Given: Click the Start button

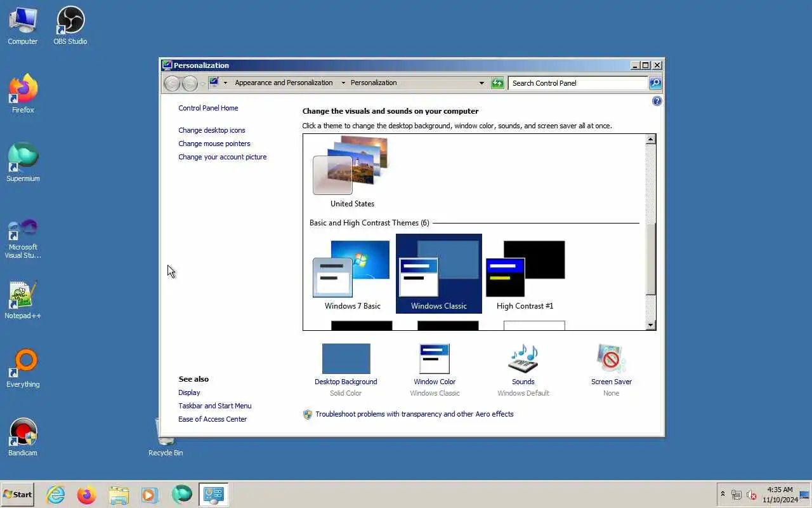Looking at the screenshot, I should 18,495.
